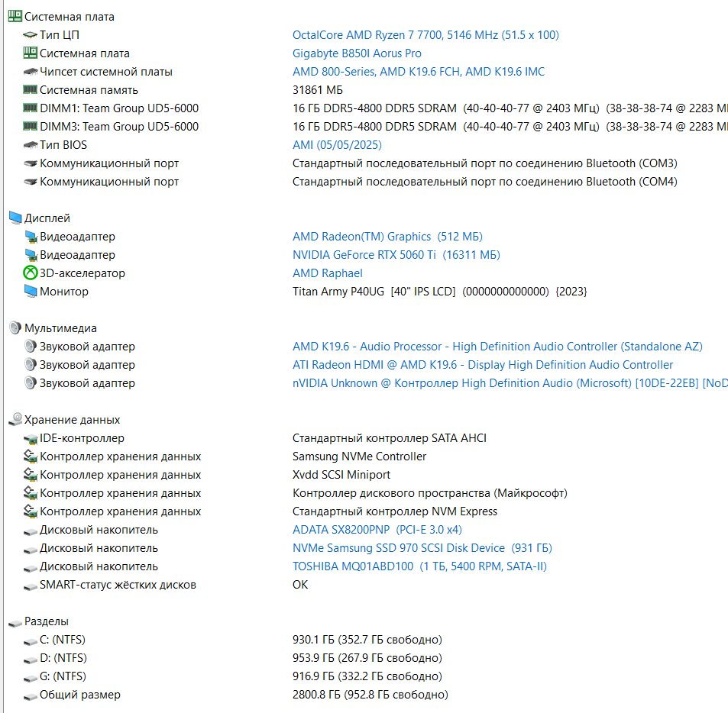Open the ADATA SX8200PNP disk link
This screenshot has width=728, height=713.
[x=377, y=530]
